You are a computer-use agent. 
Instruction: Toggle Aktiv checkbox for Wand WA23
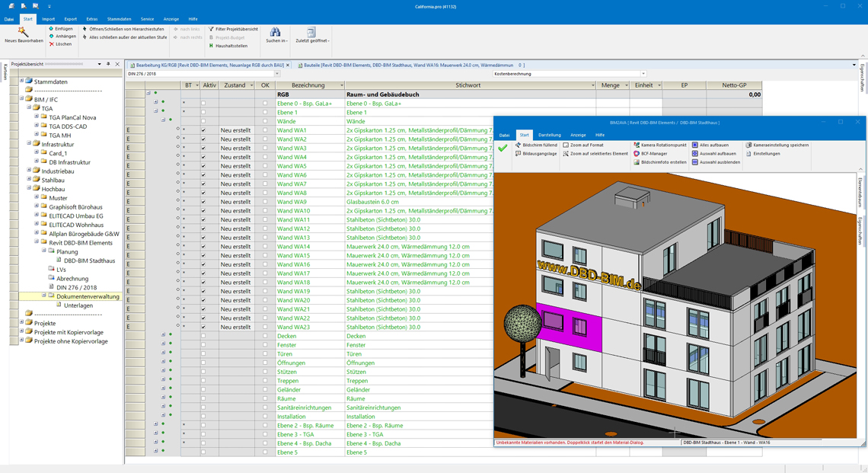point(203,328)
